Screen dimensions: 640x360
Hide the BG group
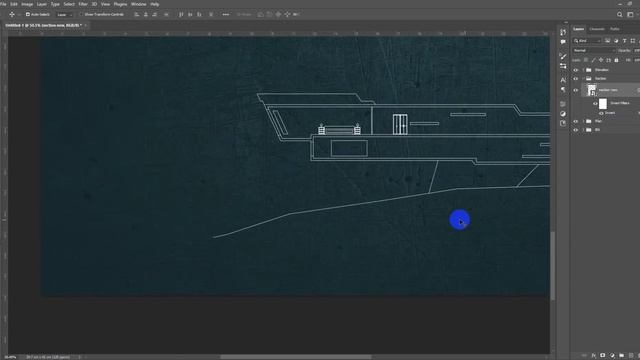tap(576, 130)
